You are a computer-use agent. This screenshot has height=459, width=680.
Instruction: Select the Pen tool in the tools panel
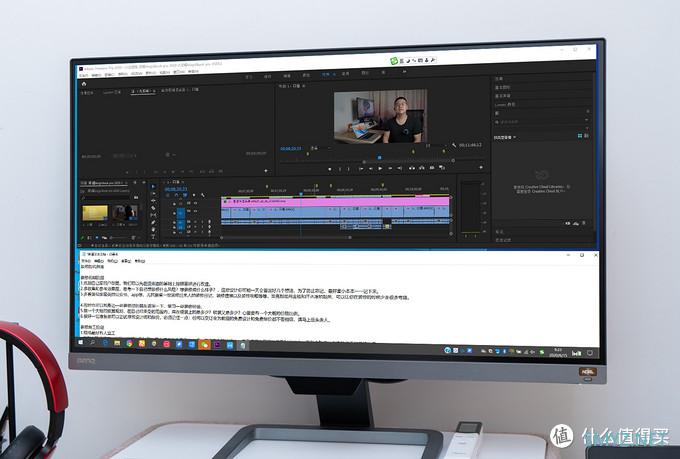click(x=153, y=223)
